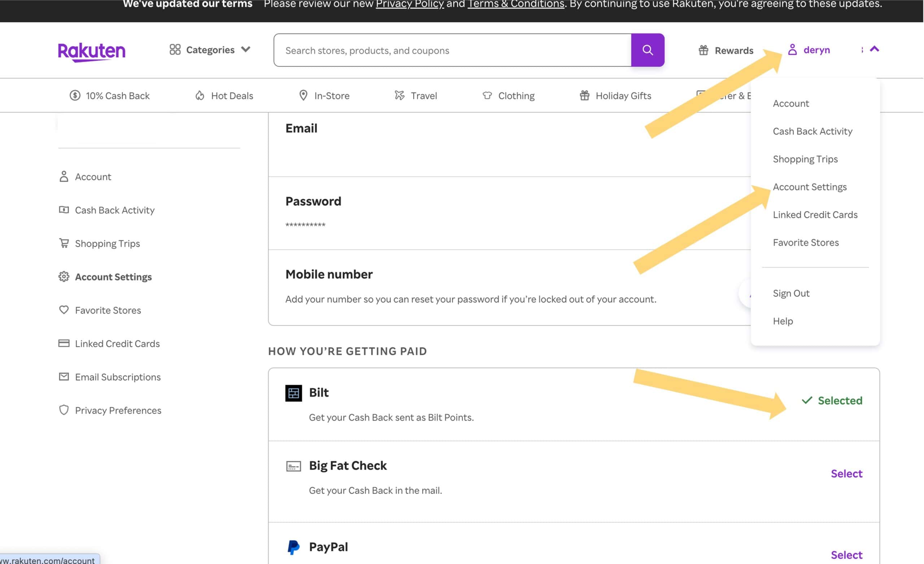The width and height of the screenshot is (924, 564).
Task: Click the Email section heading
Action: [301, 128]
